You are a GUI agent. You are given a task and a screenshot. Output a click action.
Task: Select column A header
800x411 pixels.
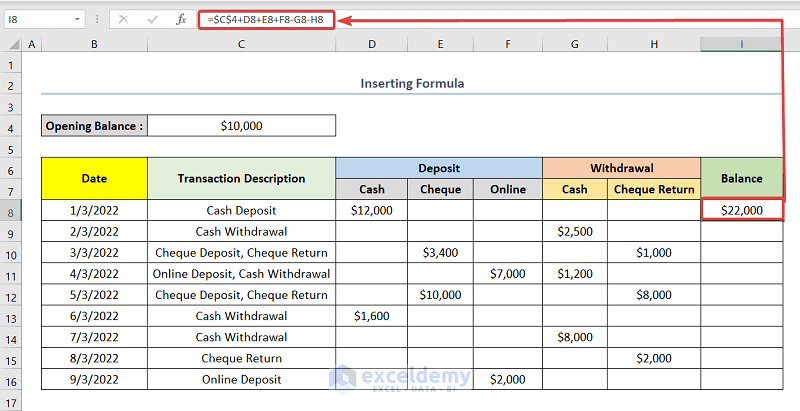(32, 44)
